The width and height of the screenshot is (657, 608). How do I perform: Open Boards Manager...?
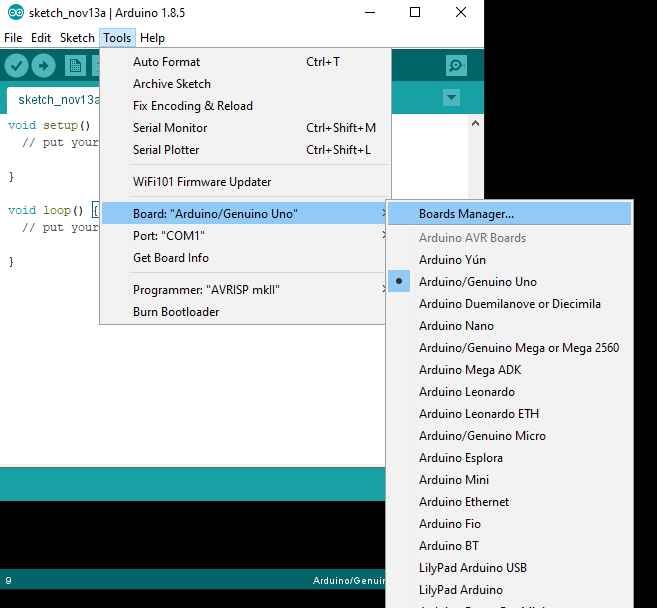click(510, 214)
